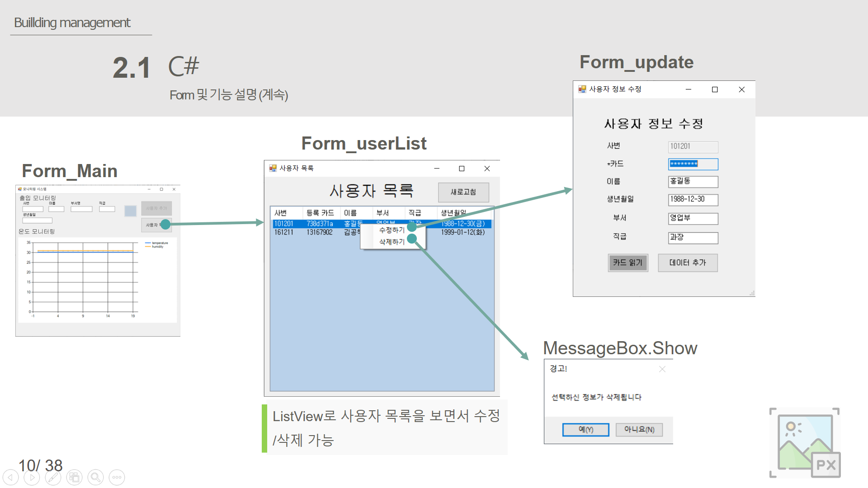The image size is (868, 488).
Task: Go to previous slide arrow
Action: 10,477
